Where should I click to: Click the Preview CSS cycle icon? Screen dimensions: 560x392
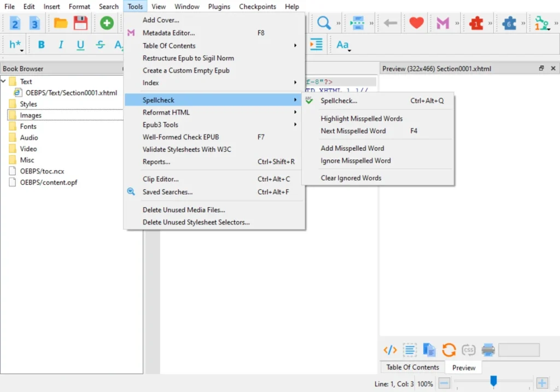point(469,350)
